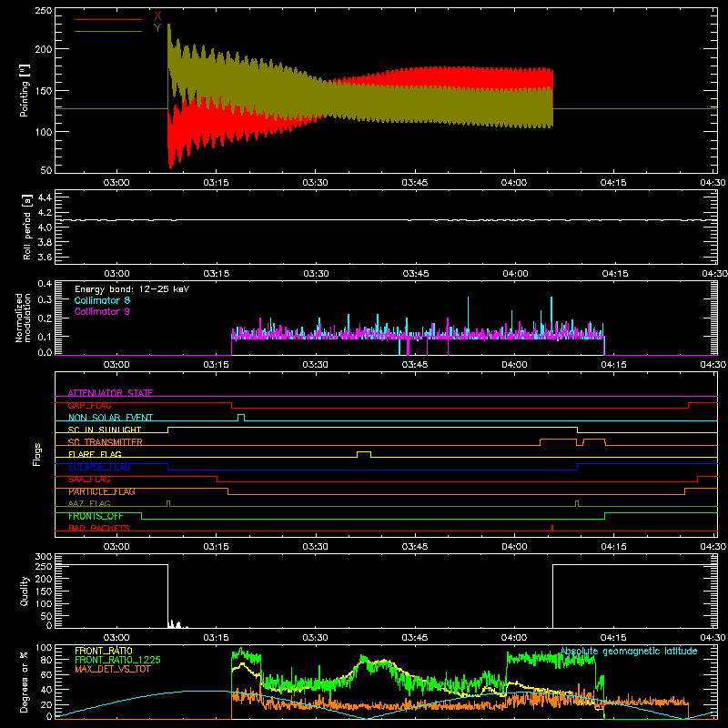Click the '200' tick on Pointing axis

[x=44, y=49]
